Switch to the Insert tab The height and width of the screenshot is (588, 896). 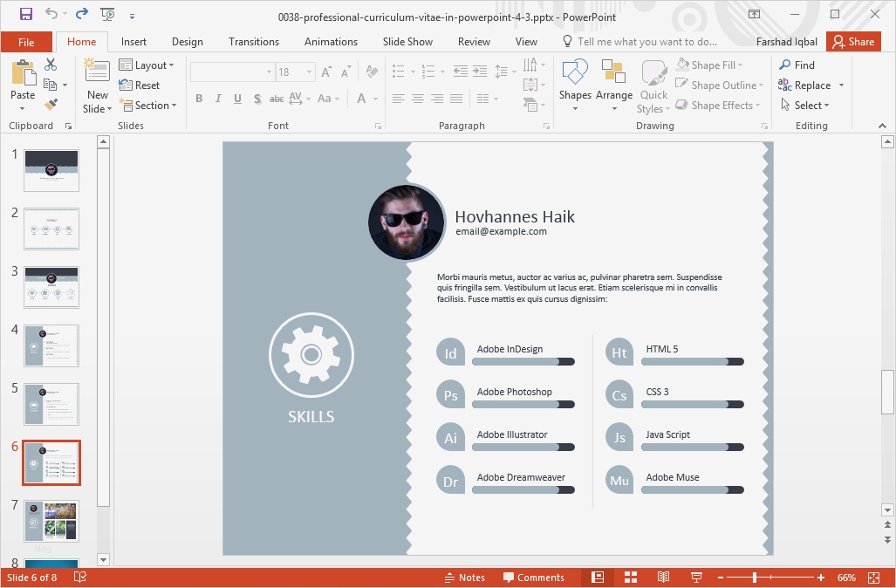point(133,41)
